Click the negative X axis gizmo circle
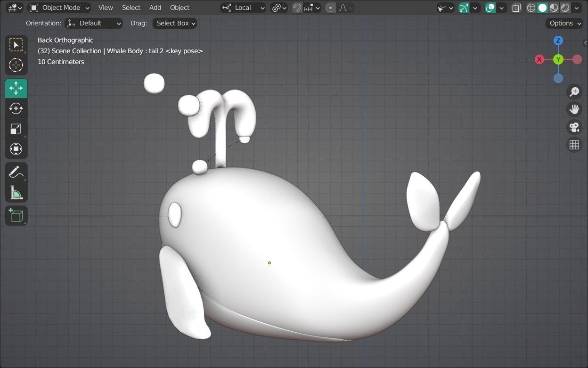 [x=577, y=59]
